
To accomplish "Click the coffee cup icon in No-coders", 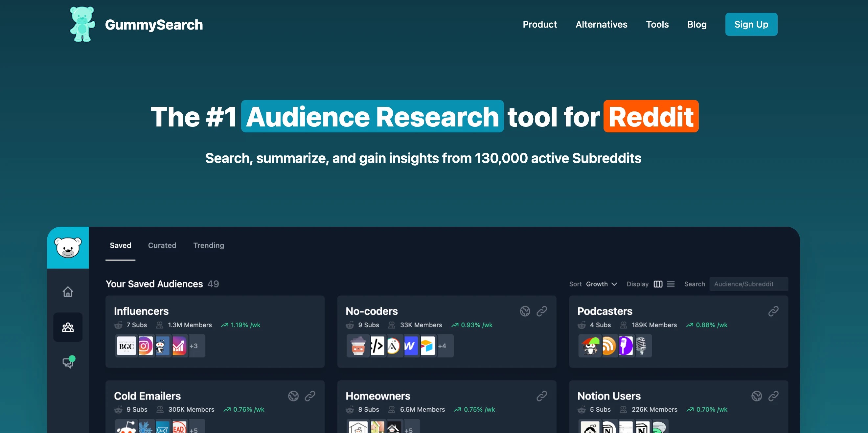I will coord(358,346).
